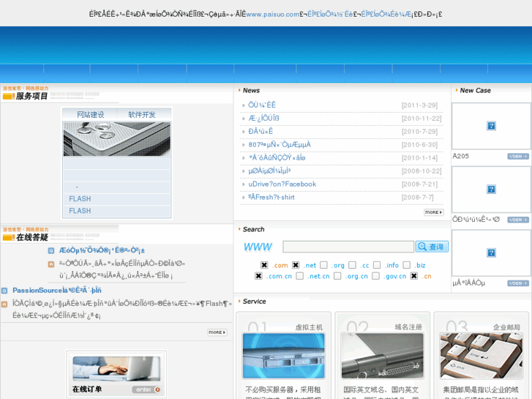Click the second New Case thumbnail placeholder
This screenshot has width=532, height=399.
(491, 190)
